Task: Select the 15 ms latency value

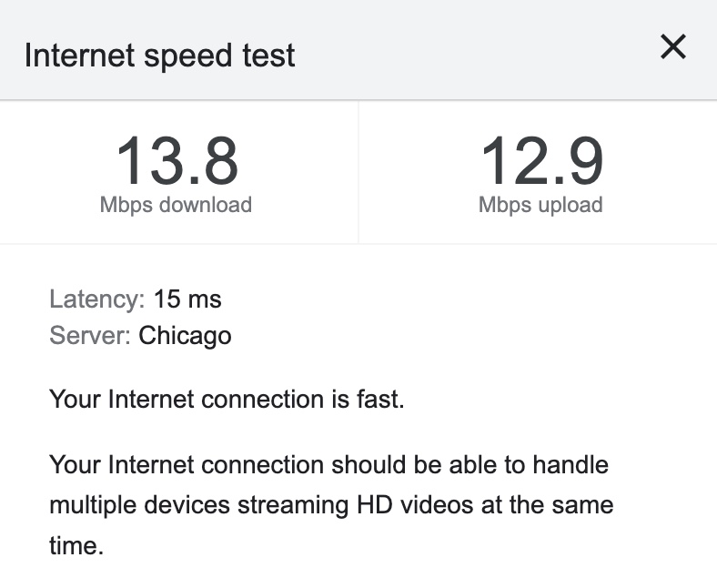Action: [187, 299]
